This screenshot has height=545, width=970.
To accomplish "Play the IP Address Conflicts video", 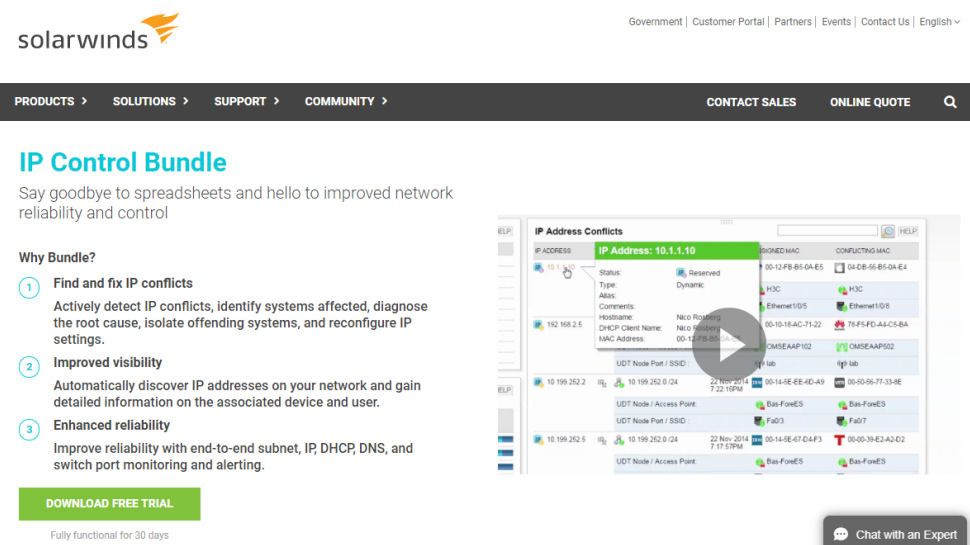I will (x=728, y=343).
